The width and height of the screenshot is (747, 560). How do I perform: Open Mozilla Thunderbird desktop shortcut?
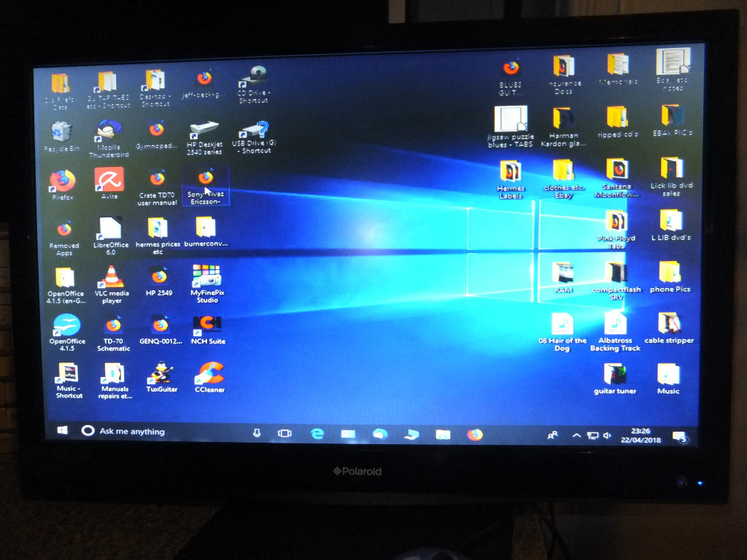coord(109,139)
